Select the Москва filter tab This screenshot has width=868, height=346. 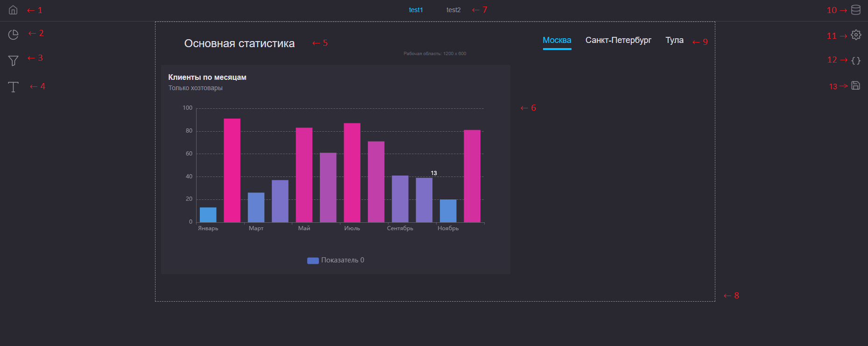click(557, 40)
